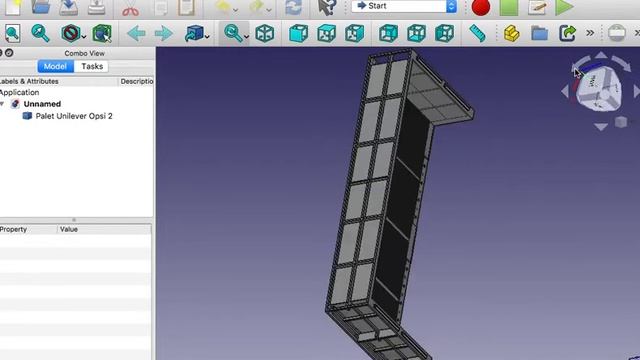The height and width of the screenshot is (360, 640).
Task: Click the zoom view magnifier tool
Action: tap(233, 33)
